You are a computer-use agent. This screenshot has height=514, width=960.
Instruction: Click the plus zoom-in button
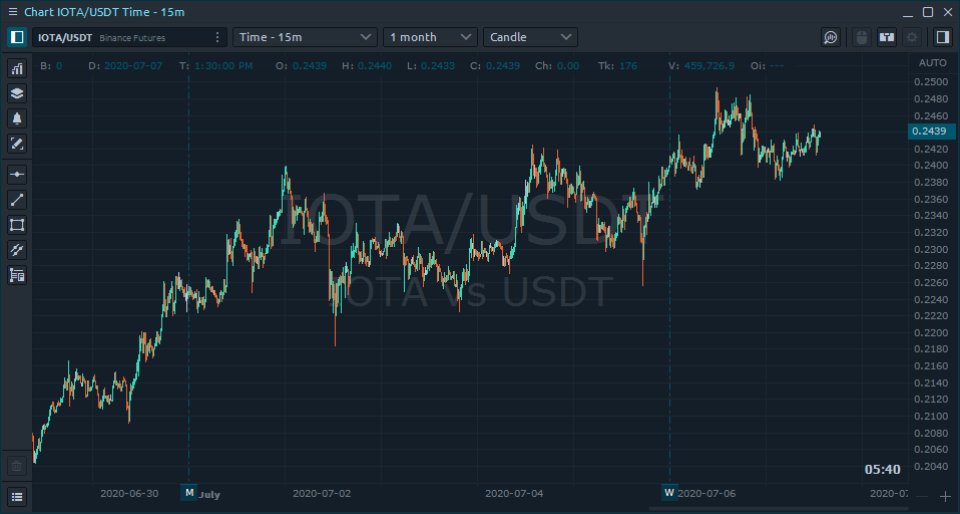click(945, 496)
